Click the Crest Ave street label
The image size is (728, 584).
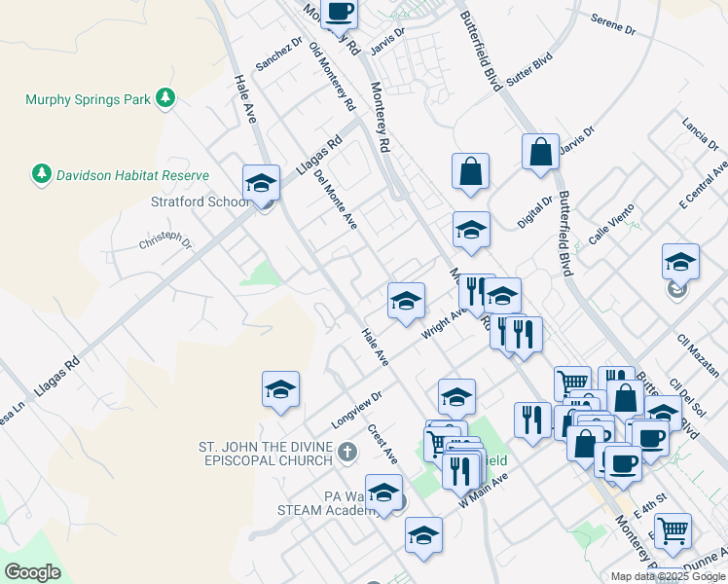pos(382,444)
